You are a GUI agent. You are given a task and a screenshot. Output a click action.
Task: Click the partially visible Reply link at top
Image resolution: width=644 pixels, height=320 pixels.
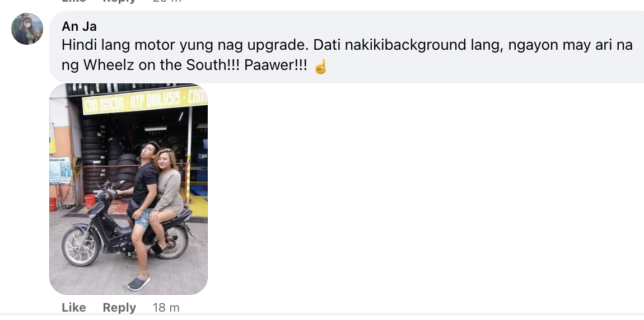(119, 1)
